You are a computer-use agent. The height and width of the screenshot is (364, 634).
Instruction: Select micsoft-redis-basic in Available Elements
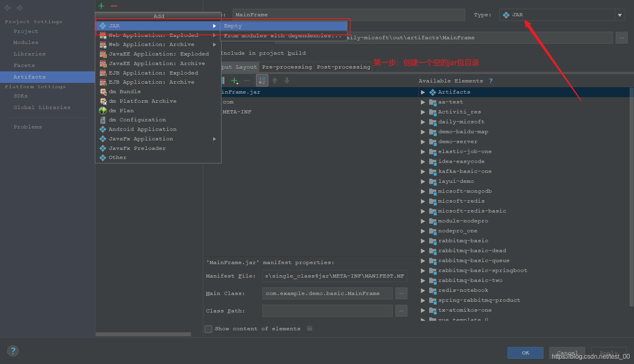coord(472,211)
